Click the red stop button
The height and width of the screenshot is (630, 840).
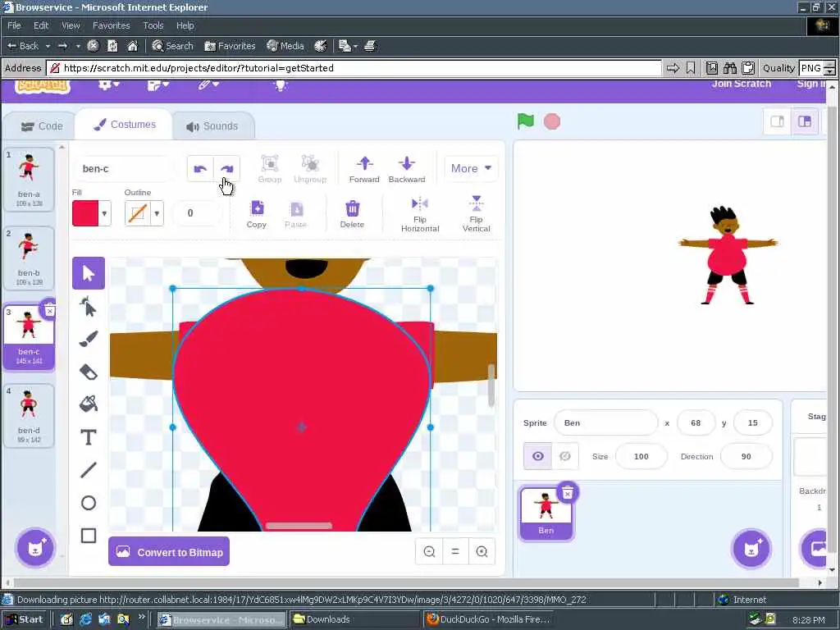552,121
